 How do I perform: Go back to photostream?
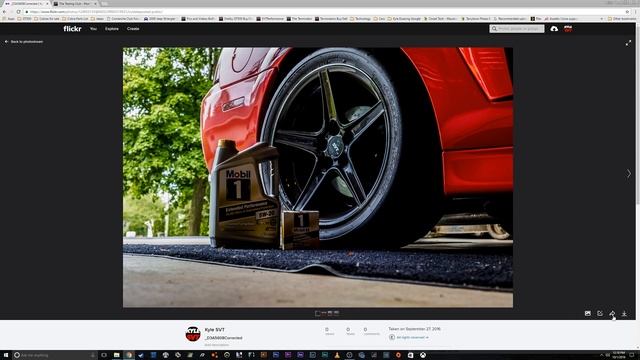tap(24, 42)
